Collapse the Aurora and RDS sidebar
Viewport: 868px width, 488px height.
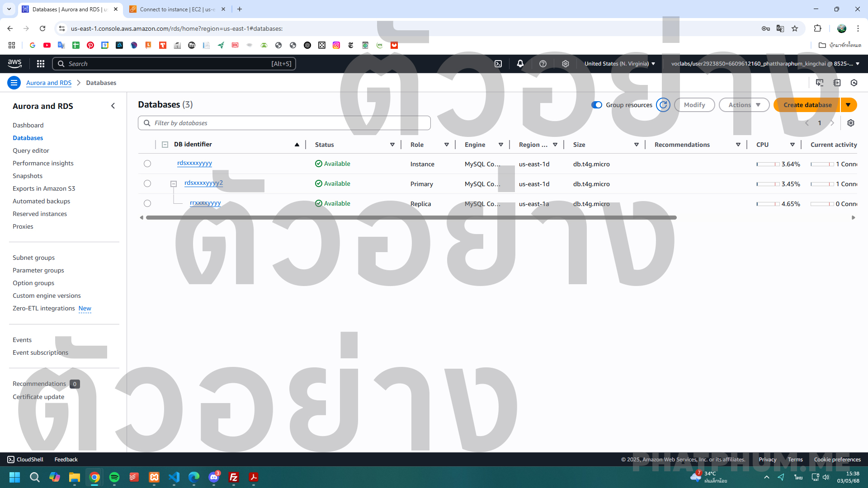[113, 106]
